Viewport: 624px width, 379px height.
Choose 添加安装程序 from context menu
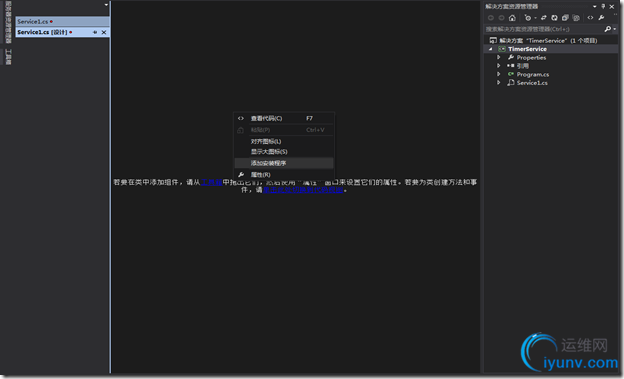pos(284,163)
